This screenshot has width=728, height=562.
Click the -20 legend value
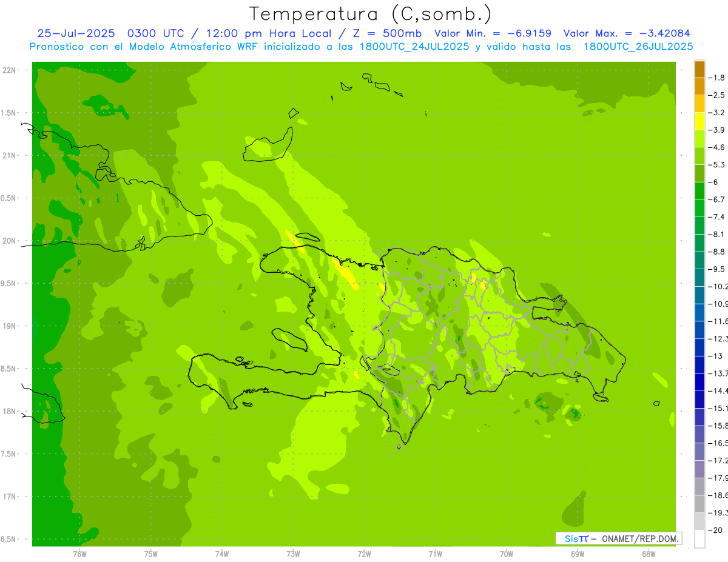[x=716, y=530]
